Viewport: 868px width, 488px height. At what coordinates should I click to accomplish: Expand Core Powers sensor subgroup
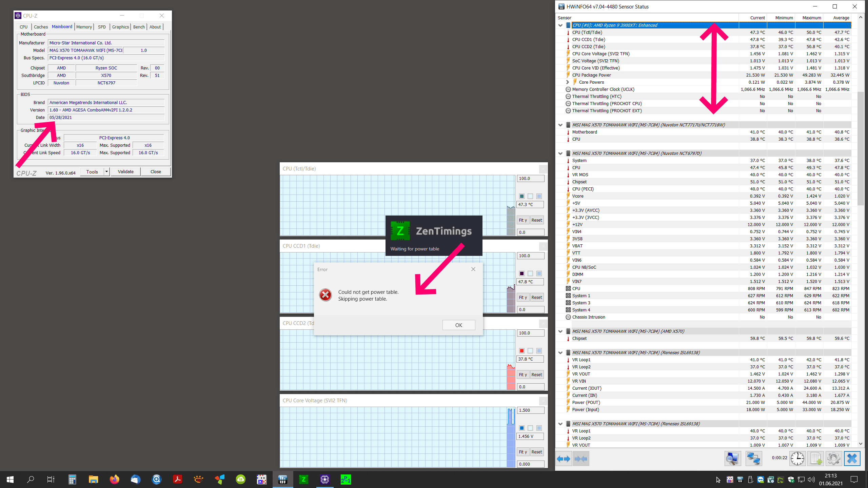567,82
